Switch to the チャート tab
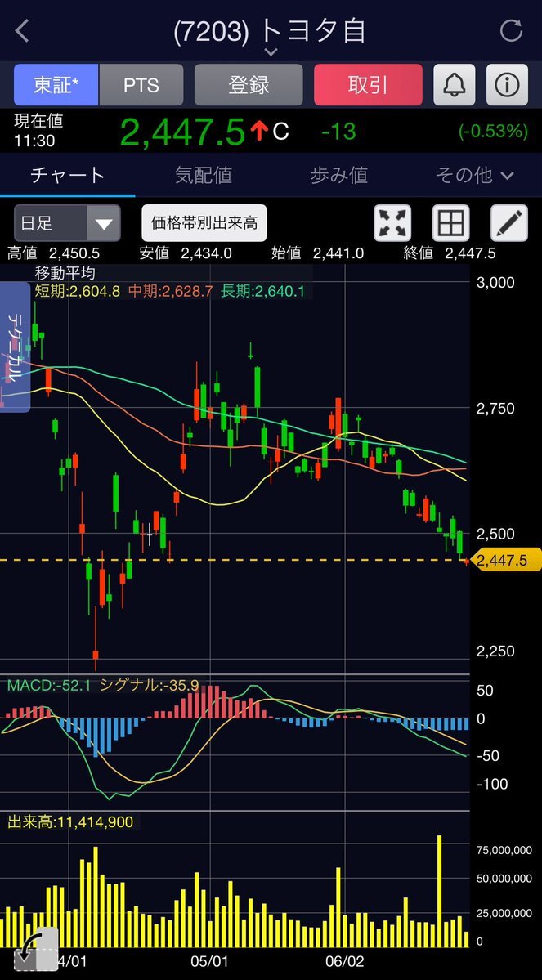Screen dimensions: 542x980 tap(68, 176)
